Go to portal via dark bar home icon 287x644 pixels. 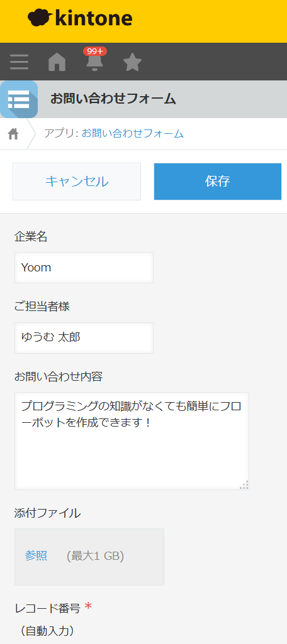(x=57, y=62)
